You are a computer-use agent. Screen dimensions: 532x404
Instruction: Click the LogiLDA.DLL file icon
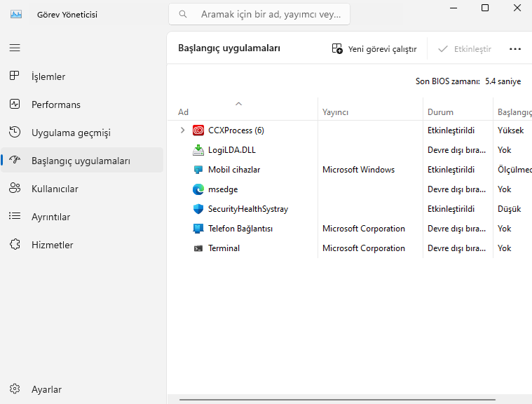click(198, 150)
